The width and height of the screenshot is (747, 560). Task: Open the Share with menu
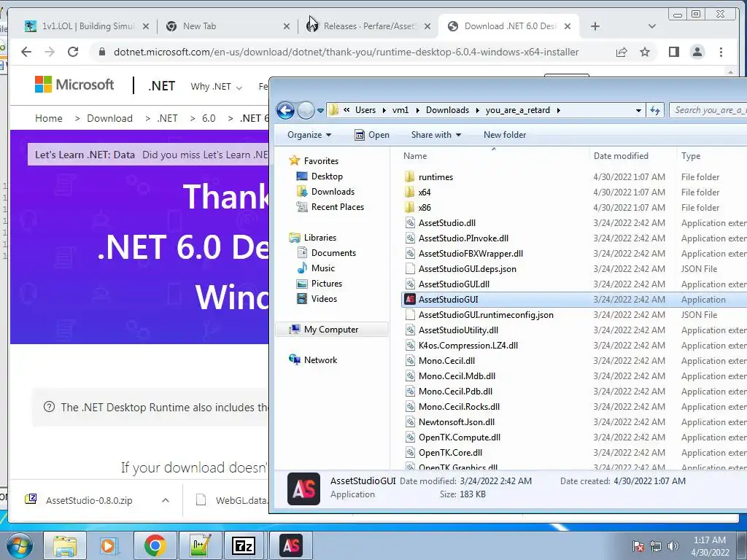click(x=436, y=135)
